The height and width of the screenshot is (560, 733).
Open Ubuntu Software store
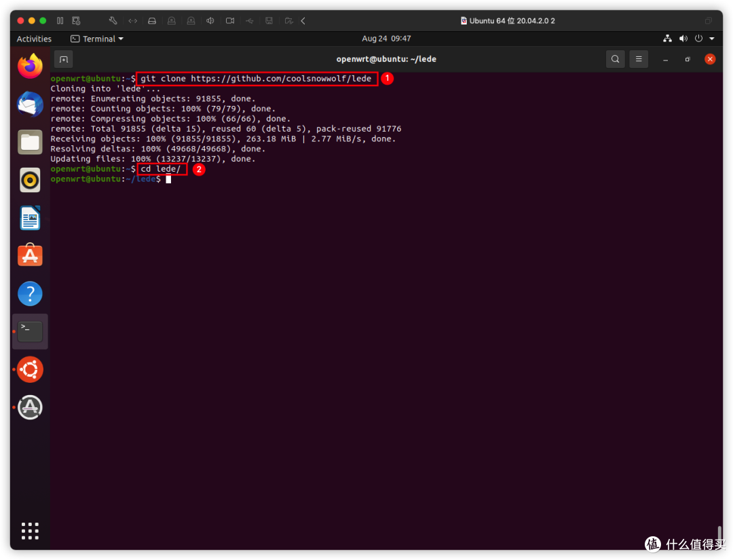[x=30, y=256]
